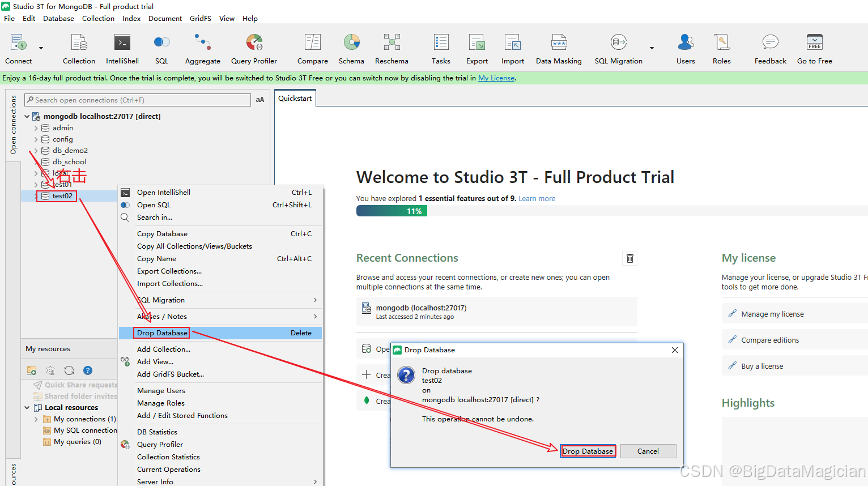Viewport: 868px width, 486px height.
Task: Open the Open connections side tab
Action: (x=13, y=125)
